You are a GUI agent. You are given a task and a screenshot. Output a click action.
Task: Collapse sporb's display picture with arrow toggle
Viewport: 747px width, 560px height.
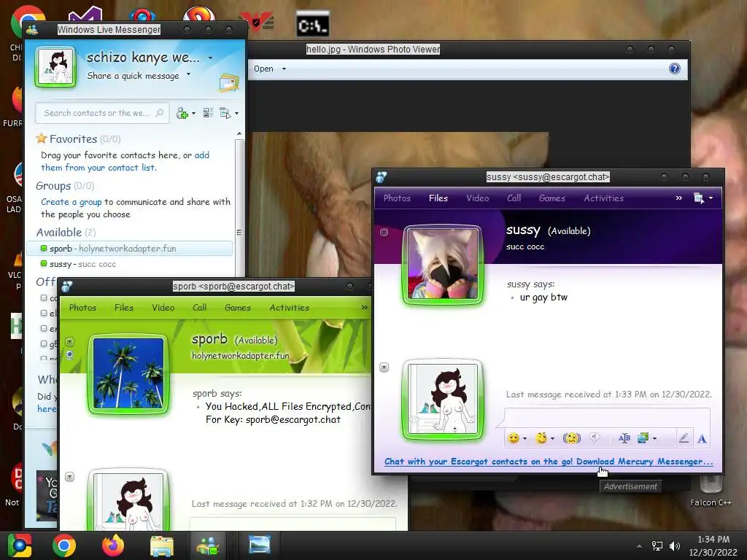click(x=69, y=342)
